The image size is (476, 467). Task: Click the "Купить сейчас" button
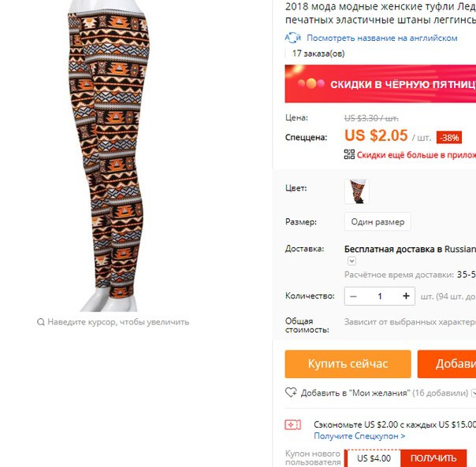348,364
